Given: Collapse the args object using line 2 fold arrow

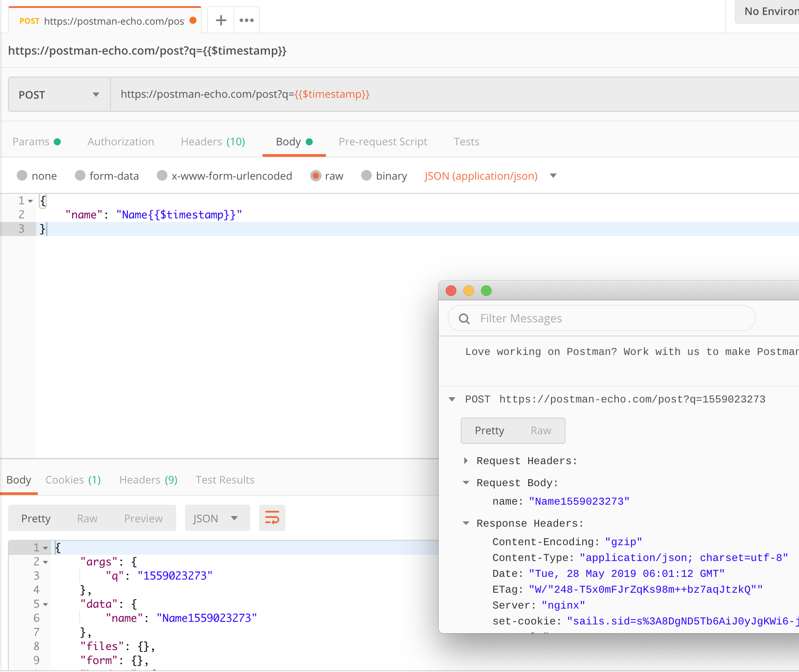Looking at the screenshot, I should [45, 561].
